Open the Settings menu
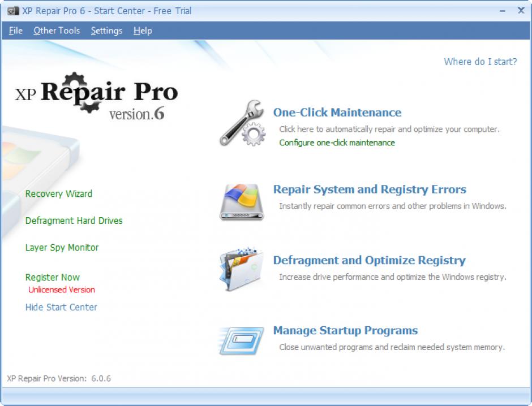This screenshot has width=532, height=406. click(x=106, y=31)
